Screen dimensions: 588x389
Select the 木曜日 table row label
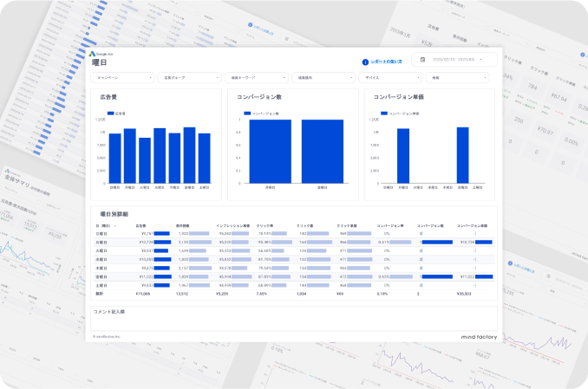coord(101,269)
